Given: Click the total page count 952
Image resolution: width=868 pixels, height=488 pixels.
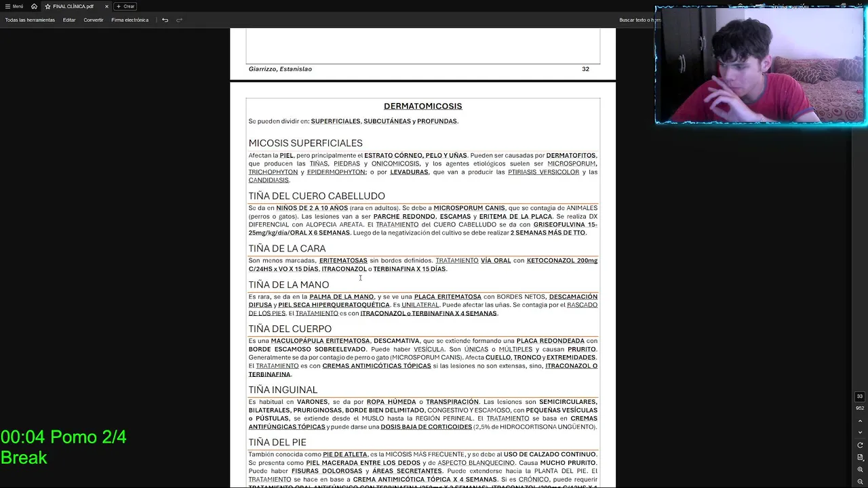Looking at the screenshot, I should (860, 408).
